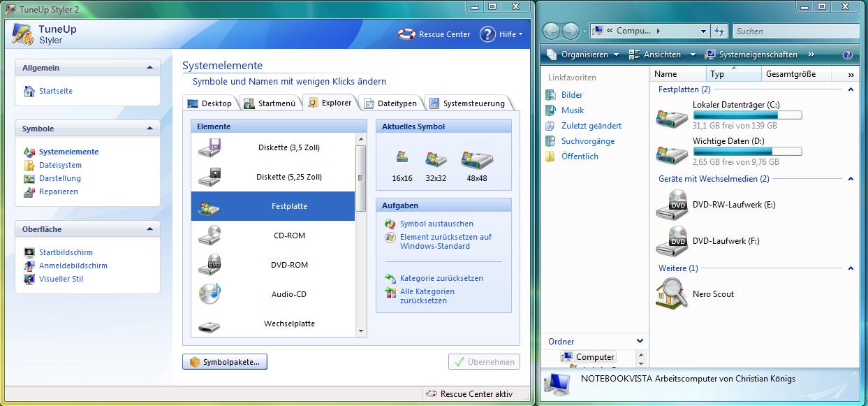Viewport: 868px width, 406px height.
Task: Click the Explorer back navigation arrow
Action: pyautogui.click(x=551, y=31)
